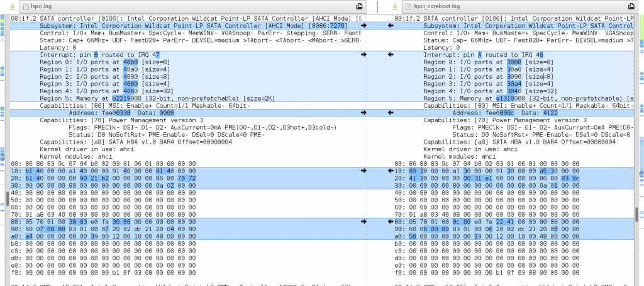
Task: Click left hex row starting '20: 61 40'
Action: (x=104, y=178)
